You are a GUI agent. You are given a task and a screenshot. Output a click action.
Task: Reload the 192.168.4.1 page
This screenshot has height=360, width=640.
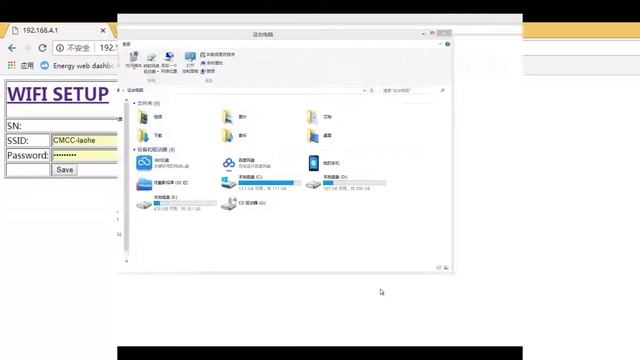[42, 48]
